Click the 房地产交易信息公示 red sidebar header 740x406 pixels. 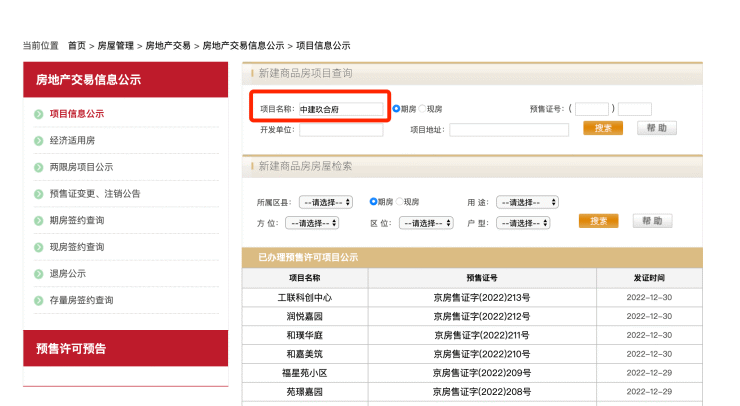[x=126, y=79]
